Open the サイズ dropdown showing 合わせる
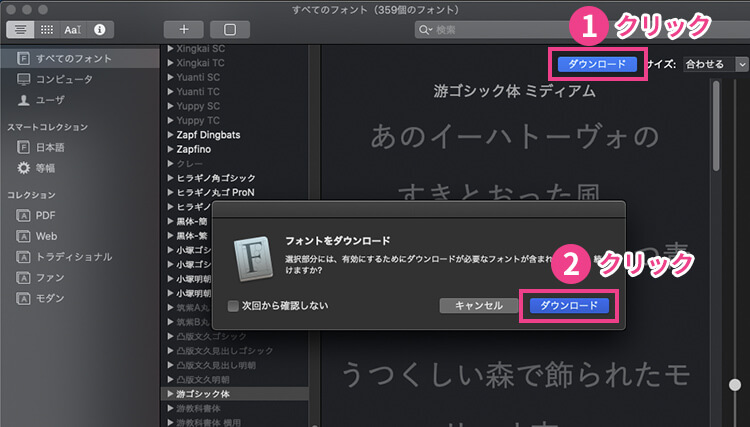Screen dimensions: 750x427 (714, 63)
